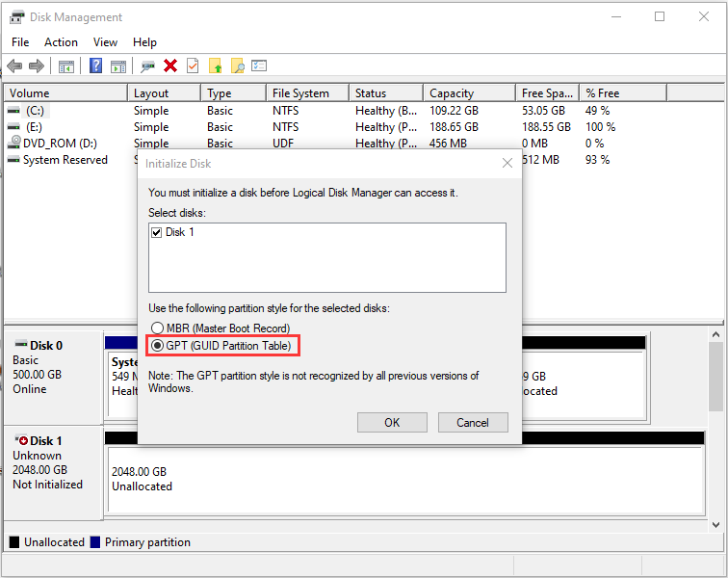Viewport: 728px width, 578px height.
Task: Click the red X Delete icon
Action: point(170,66)
